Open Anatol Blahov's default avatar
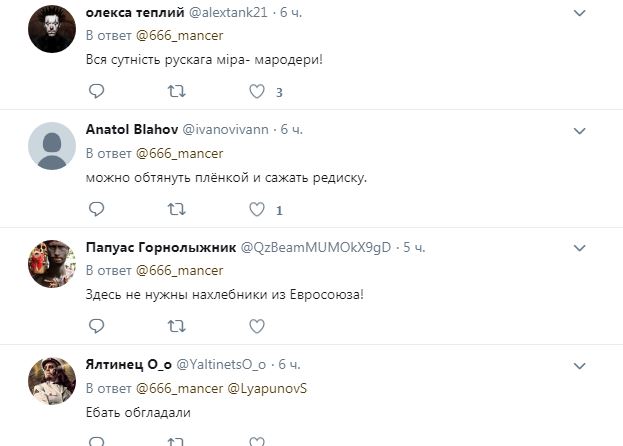623x446 pixels. click(52, 146)
